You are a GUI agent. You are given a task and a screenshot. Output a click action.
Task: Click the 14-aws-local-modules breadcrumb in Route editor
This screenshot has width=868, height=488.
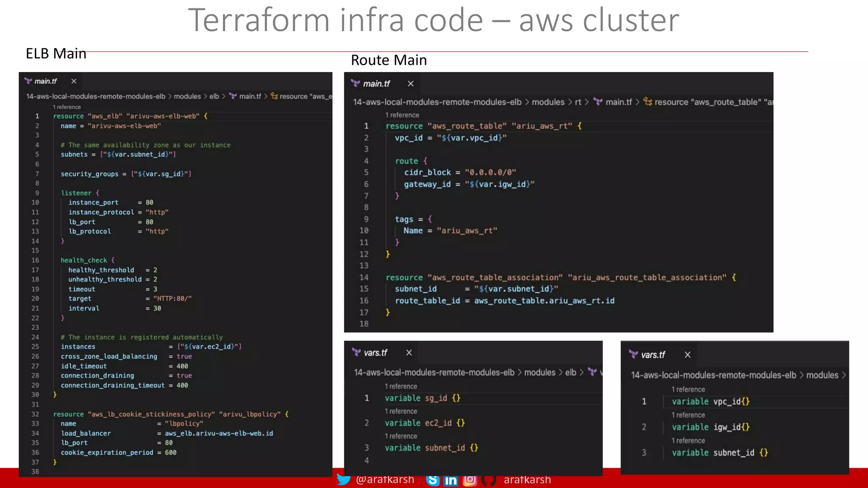point(437,102)
